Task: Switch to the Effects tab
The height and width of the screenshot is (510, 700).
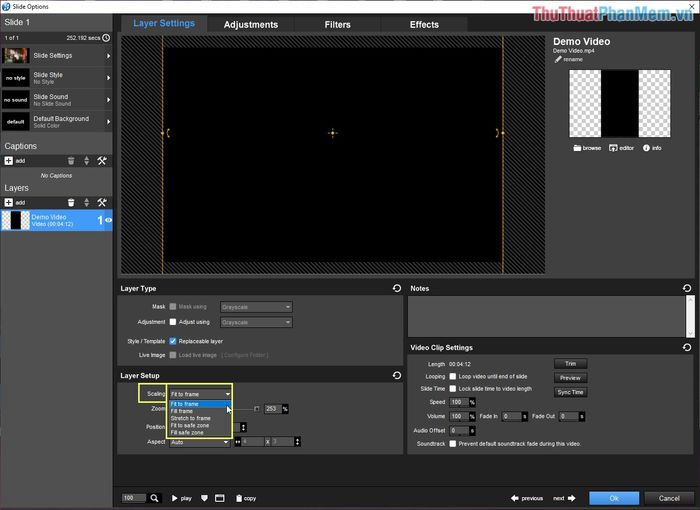Action: [x=424, y=25]
